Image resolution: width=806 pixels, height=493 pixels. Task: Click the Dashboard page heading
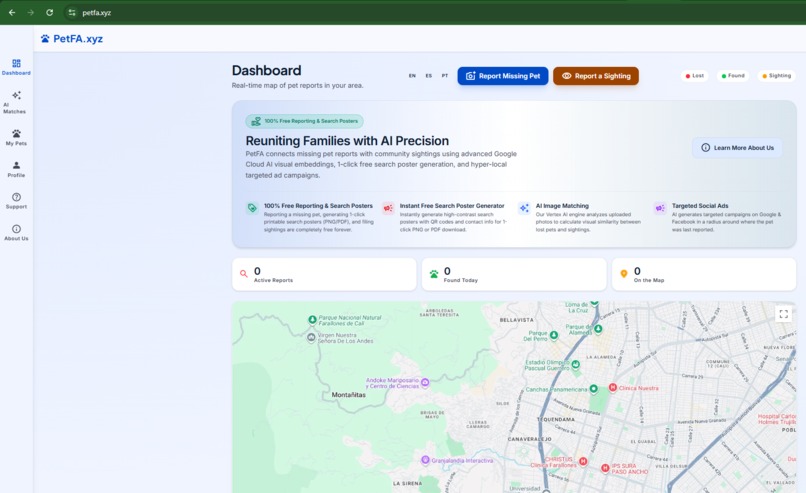[x=266, y=70]
